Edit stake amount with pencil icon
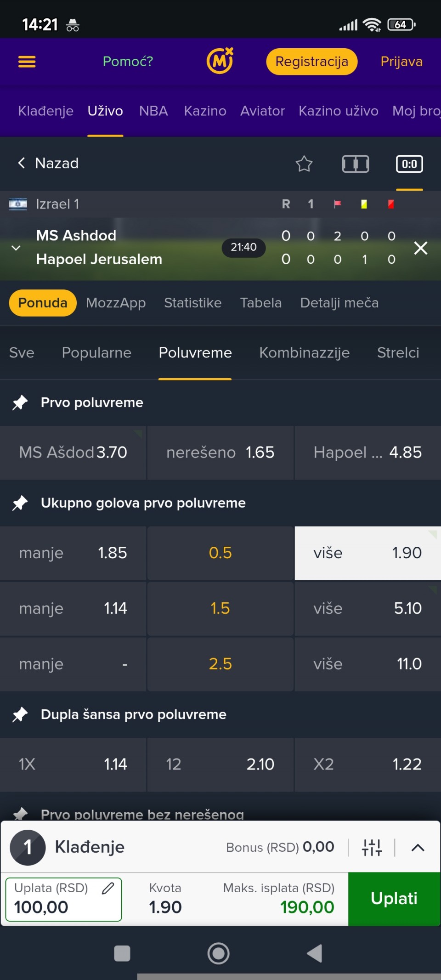 coord(108,888)
